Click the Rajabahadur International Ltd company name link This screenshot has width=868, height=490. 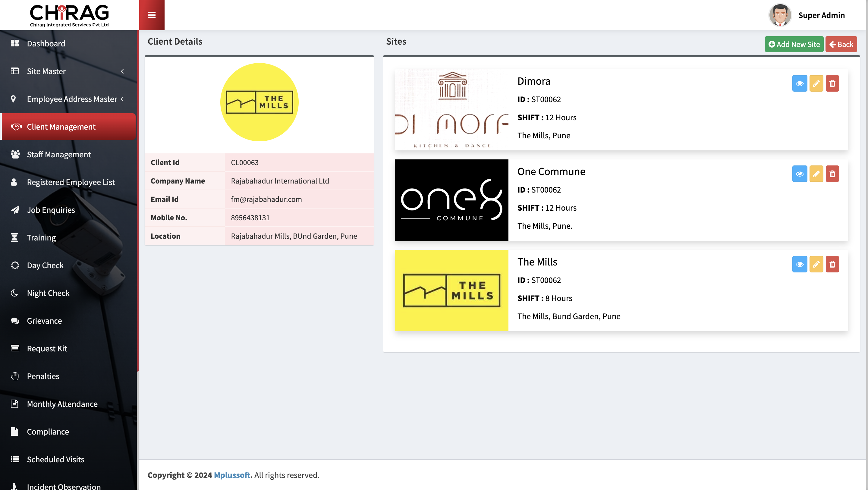point(280,181)
